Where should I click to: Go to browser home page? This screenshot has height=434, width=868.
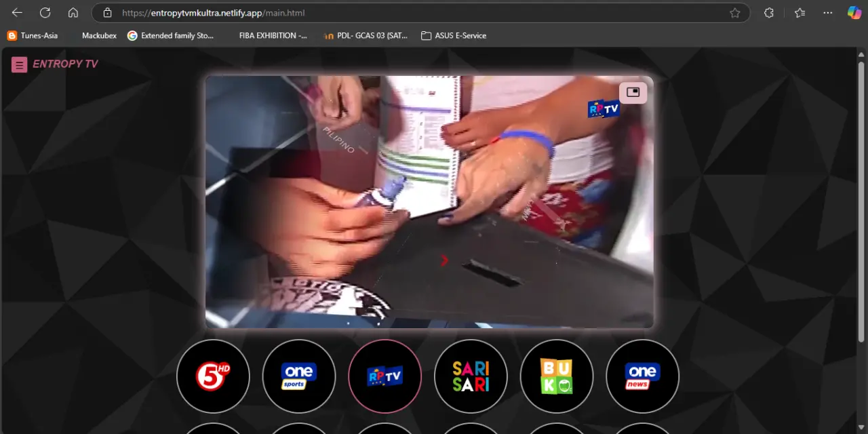click(73, 12)
